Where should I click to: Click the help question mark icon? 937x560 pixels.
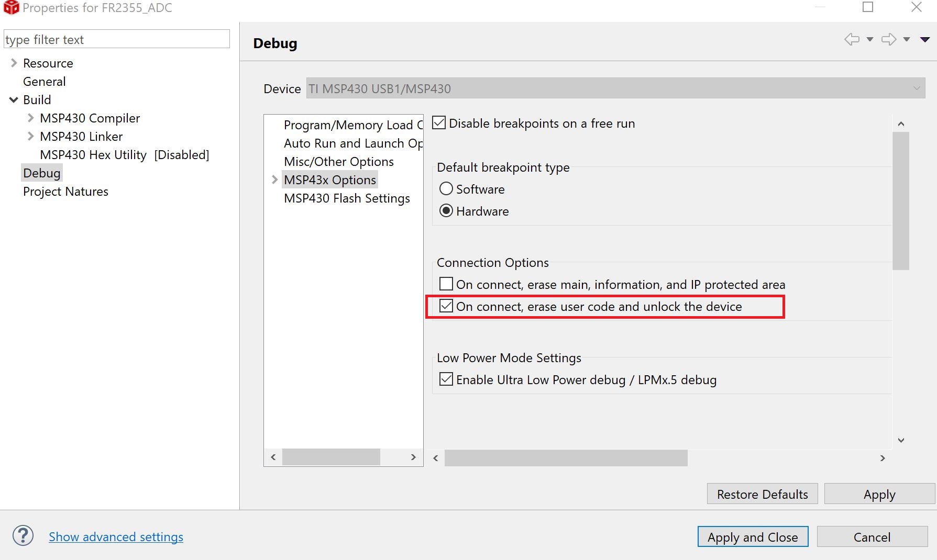tap(23, 536)
